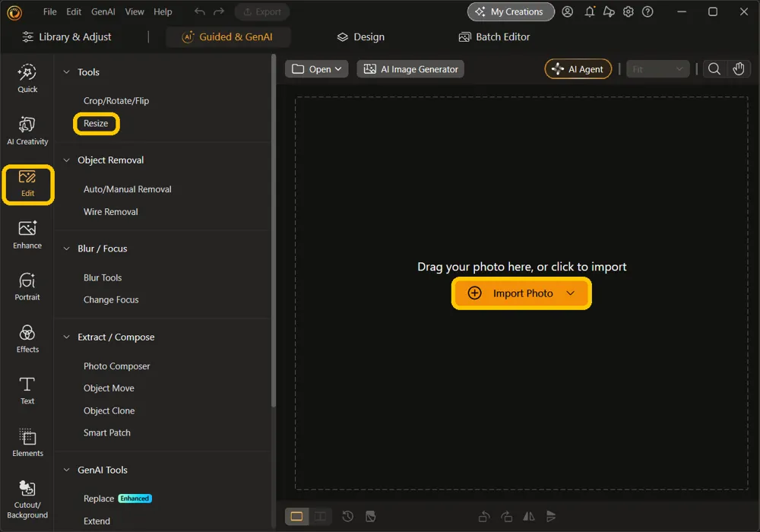Open Object Move tool
760x532 pixels.
coord(109,388)
